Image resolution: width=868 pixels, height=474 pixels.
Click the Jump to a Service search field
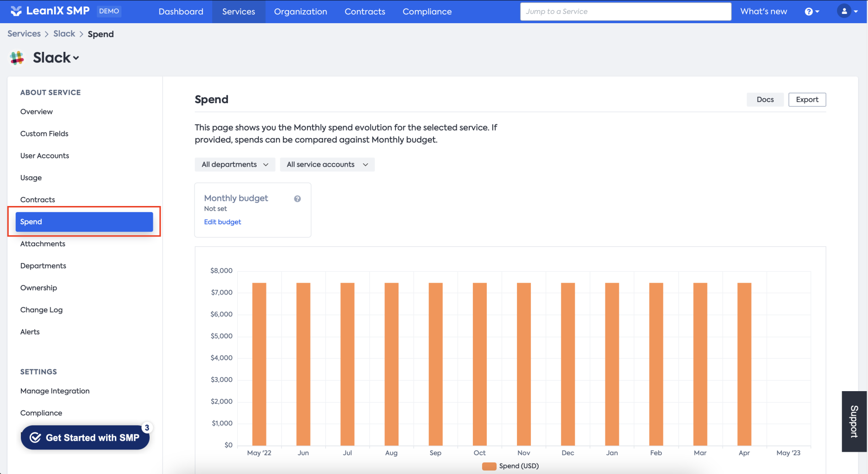click(x=626, y=12)
